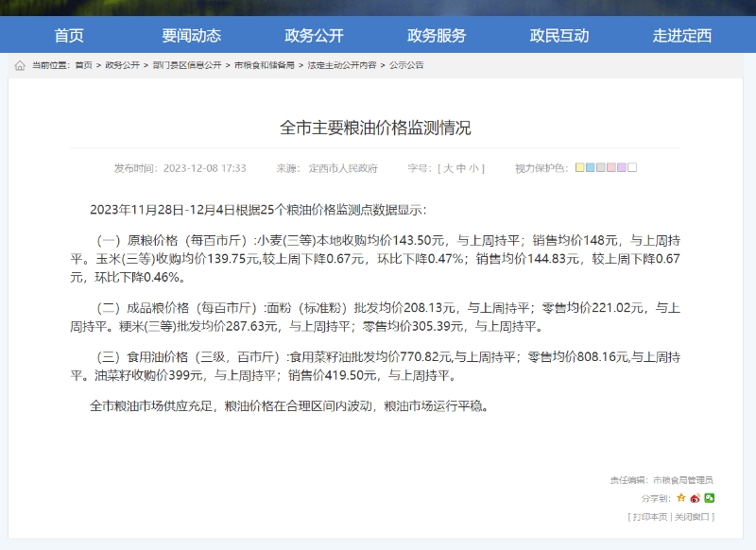
Task: Choose the pink eye-protection color swatch
Action: pyautogui.click(x=611, y=168)
